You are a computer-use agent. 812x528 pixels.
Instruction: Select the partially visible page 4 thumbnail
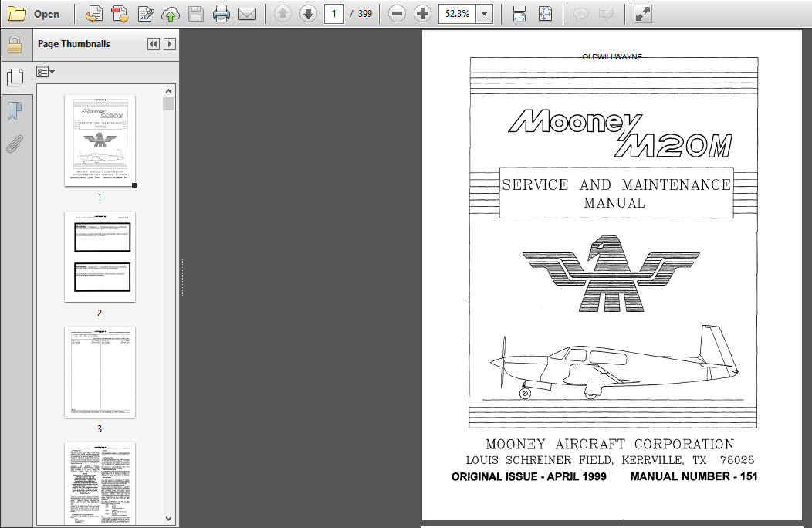coord(100,483)
